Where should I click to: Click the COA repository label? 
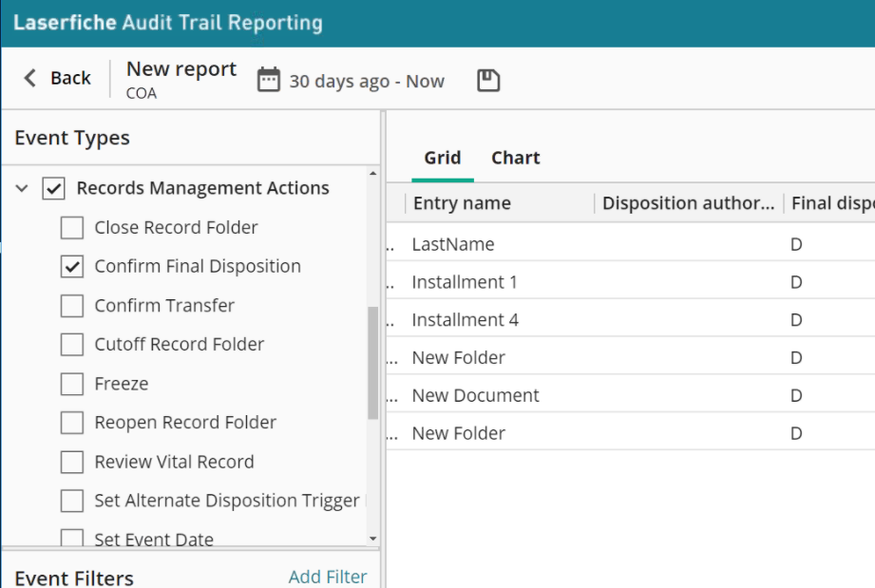click(x=142, y=93)
